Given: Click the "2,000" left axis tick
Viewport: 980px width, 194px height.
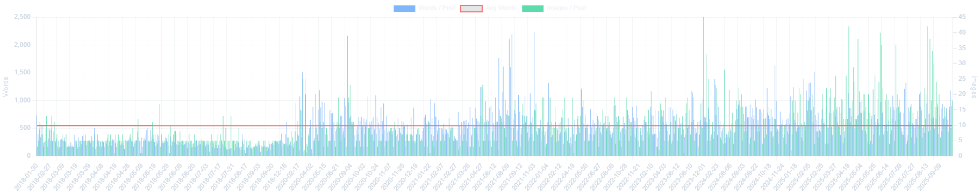Looking at the screenshot, I should (22, 45).
